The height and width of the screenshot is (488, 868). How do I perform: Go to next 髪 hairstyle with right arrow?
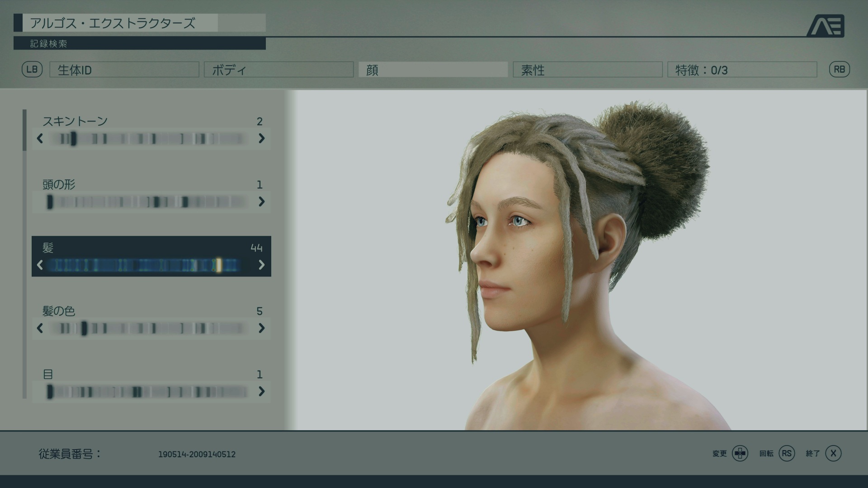[x=261, y=265]
